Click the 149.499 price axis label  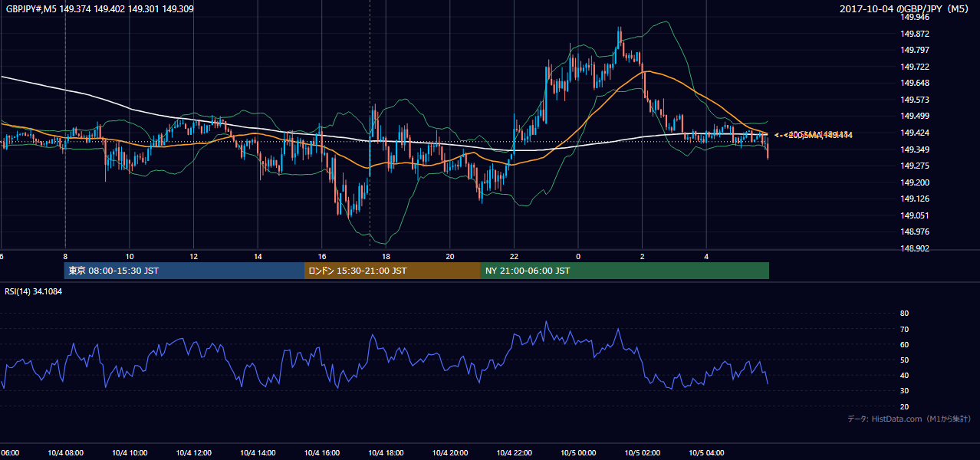click(915, 116)
